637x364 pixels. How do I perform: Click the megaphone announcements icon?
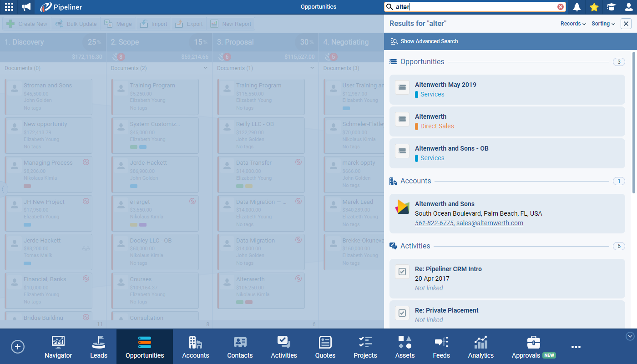coord(27,7)
